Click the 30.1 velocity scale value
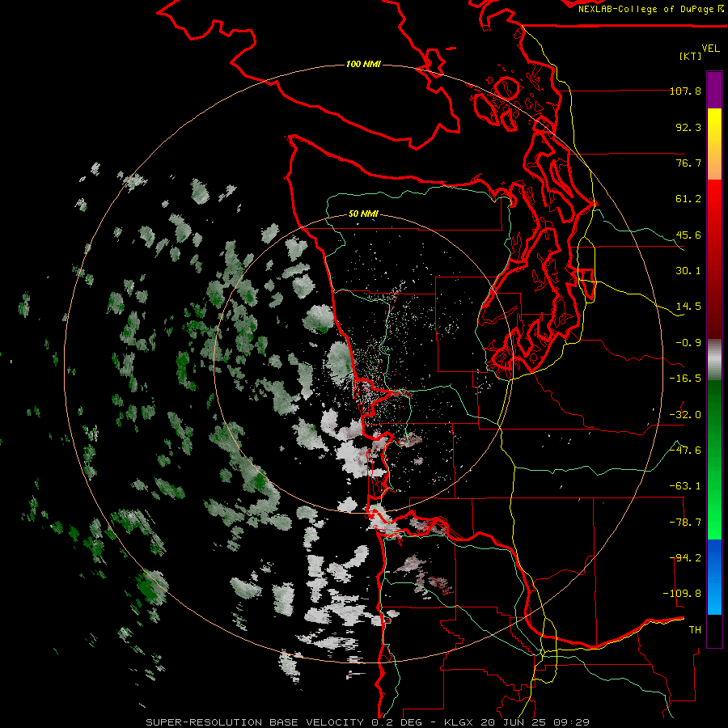This screenshot has height=728, width=728. [x=688, y=271]
